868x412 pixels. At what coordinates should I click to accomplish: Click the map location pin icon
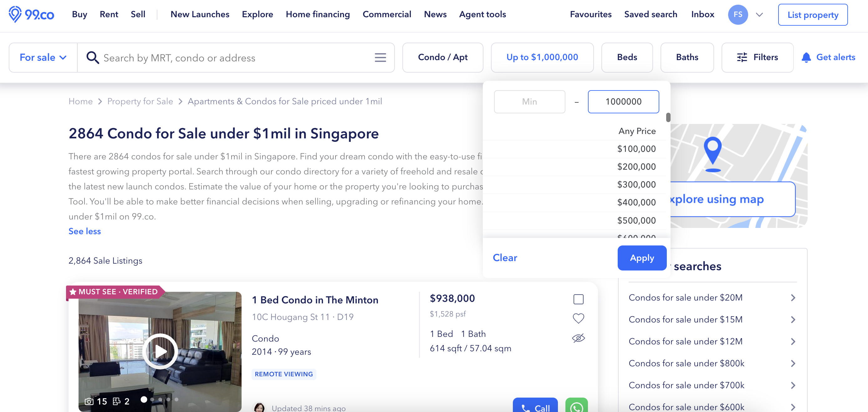click(712, 152)
